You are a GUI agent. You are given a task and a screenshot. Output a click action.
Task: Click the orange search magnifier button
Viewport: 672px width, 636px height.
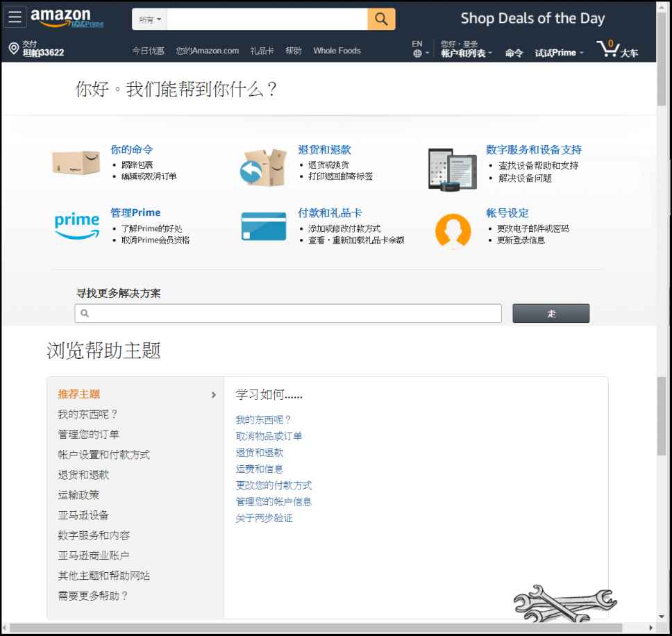[381, 19]
